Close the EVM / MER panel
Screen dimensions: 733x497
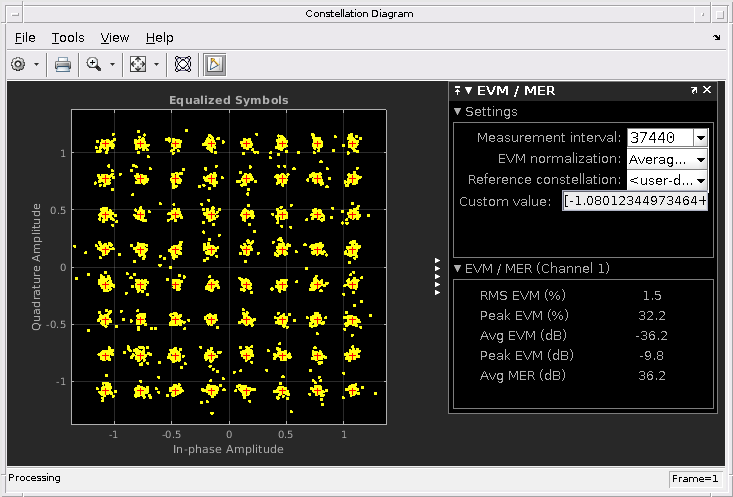point(707,89)
